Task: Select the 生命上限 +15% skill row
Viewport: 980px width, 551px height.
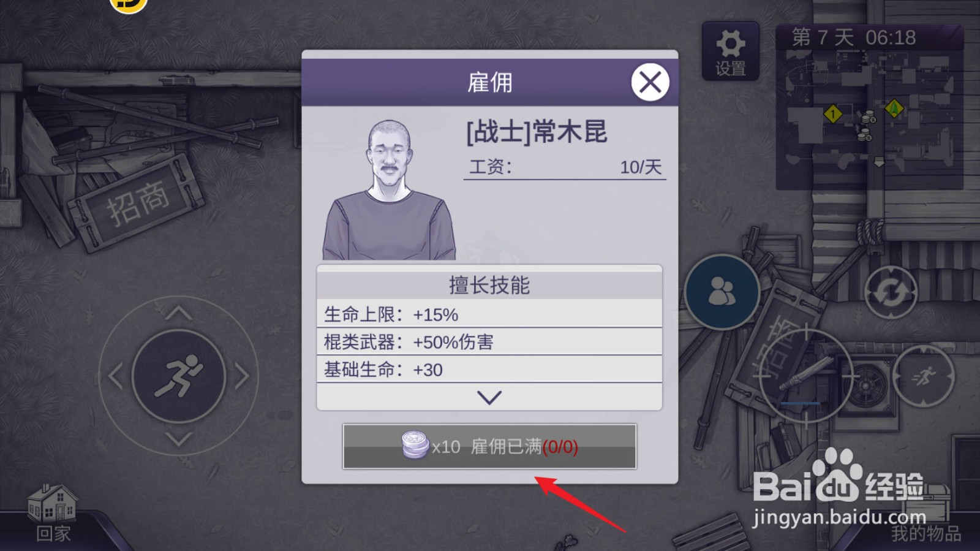Action: coord(489,314)
